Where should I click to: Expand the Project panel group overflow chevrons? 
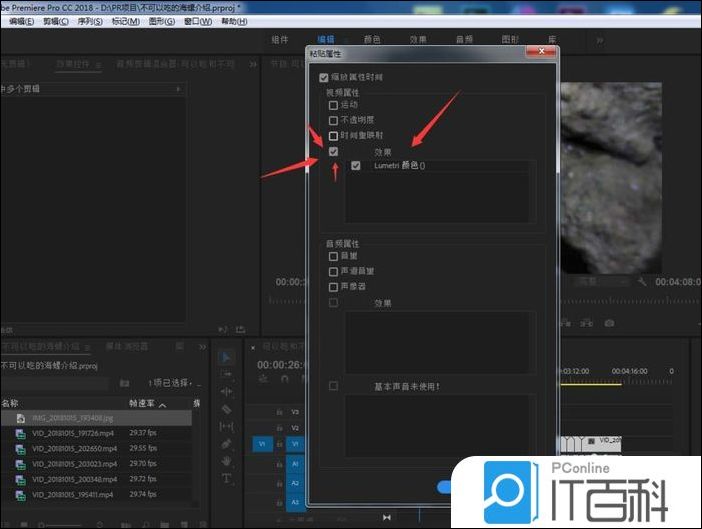point(202,347)
